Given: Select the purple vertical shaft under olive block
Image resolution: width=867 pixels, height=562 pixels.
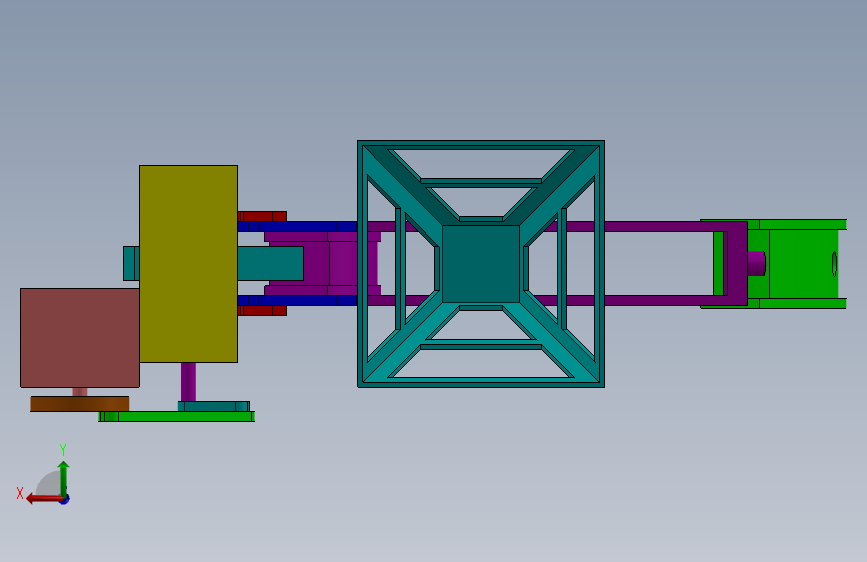Looking at the screenshot, I should coord(189,382).
